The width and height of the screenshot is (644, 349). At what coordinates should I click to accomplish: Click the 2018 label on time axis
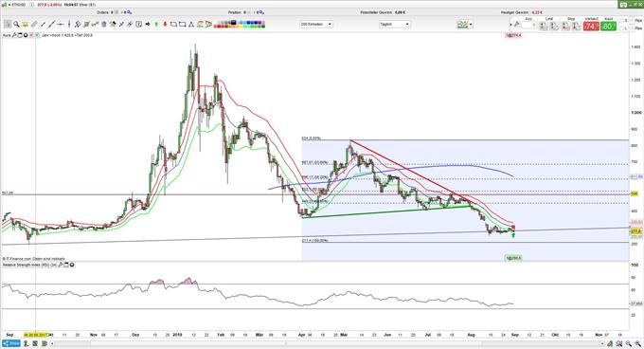click(x=177, y=335)
